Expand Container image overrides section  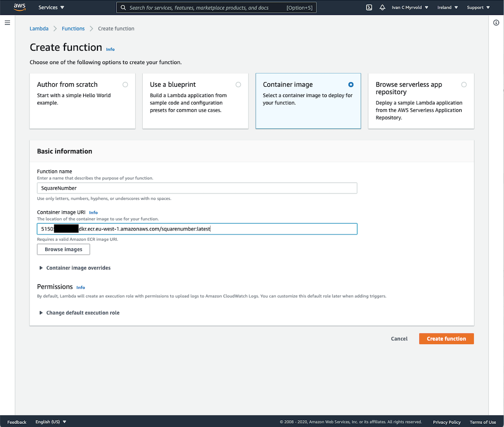pos(75,268)
